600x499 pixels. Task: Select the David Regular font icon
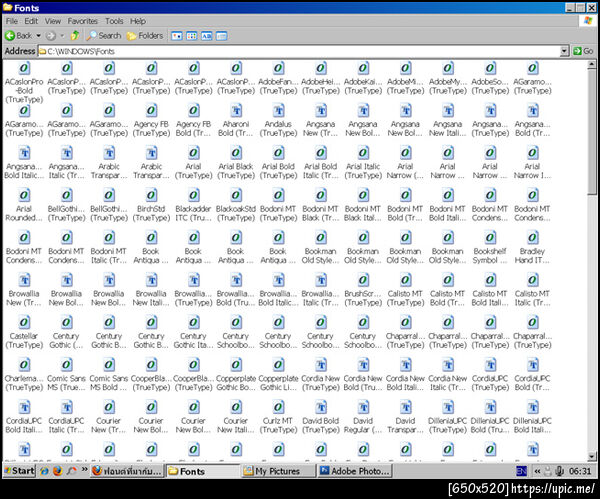tap(363, 408)
